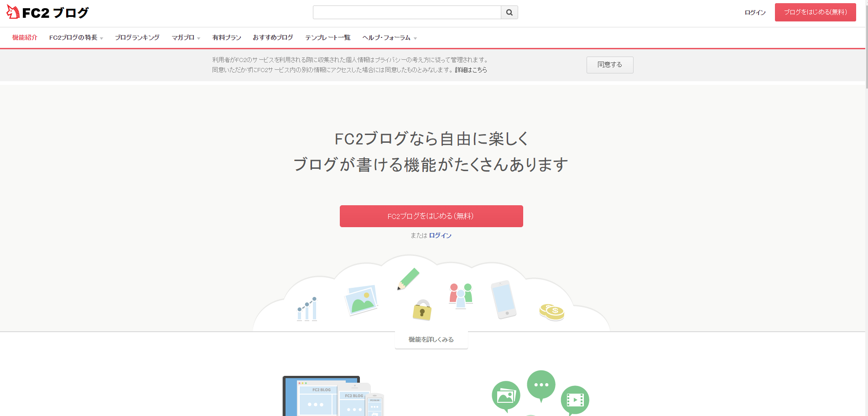Open the 詳細はこちら privacy link
The image size is (868, 416).
[x=471, y=70]
